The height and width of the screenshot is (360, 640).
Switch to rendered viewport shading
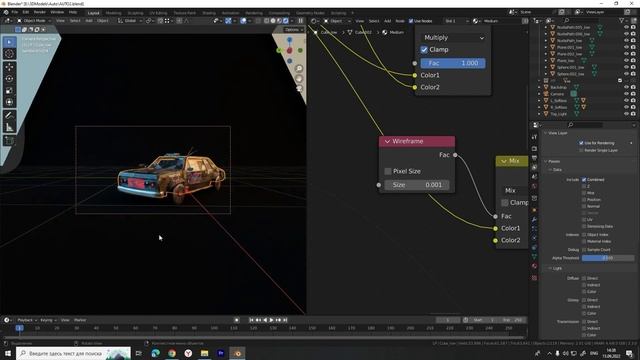pos(286,20)
